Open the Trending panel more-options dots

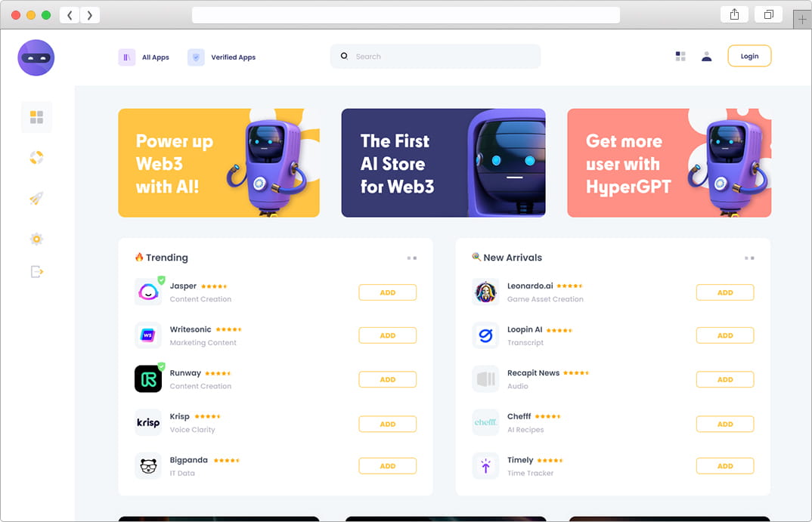[x=412, y=258]
